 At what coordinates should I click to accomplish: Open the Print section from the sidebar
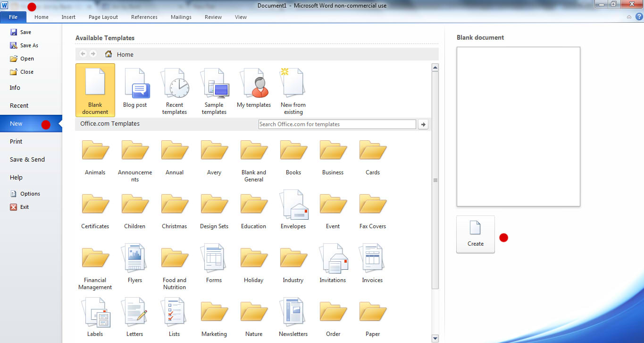tap(16, 141)
